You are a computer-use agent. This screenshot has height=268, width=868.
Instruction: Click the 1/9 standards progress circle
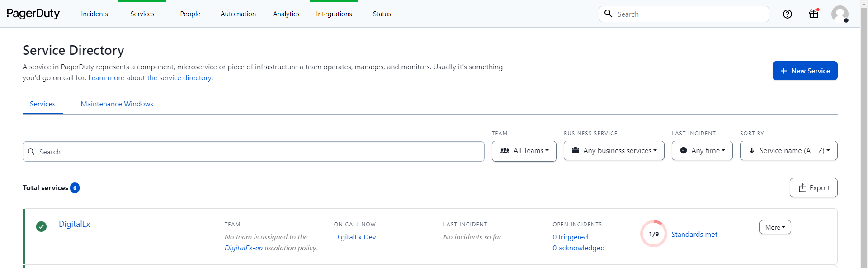click(653, 234)
